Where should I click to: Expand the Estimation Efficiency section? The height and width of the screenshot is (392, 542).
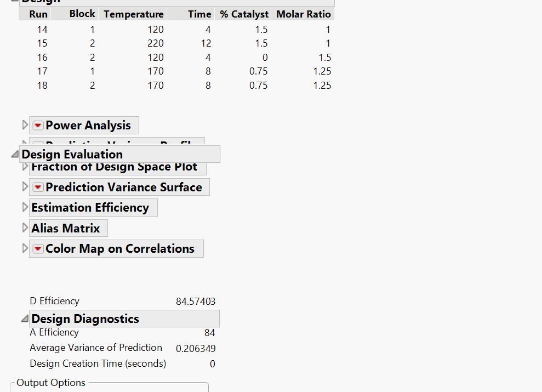click(25, 208)
